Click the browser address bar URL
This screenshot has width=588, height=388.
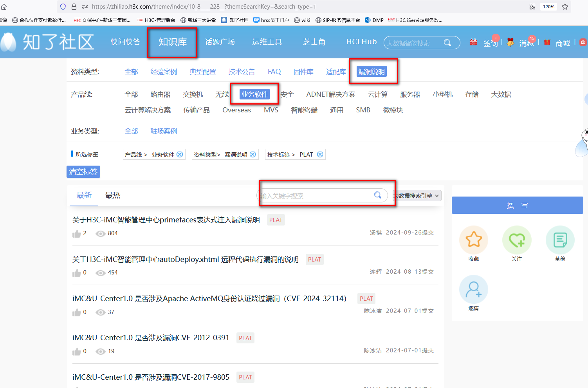[x=204, y=7]
